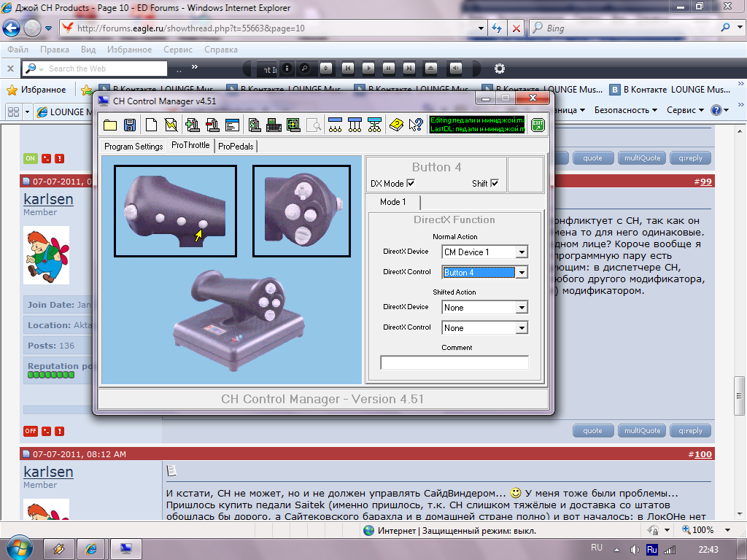Switch to the ProPedals tab
Image resolution: width=747 pixels, height=560 pixels.
(x=236, y=146)
